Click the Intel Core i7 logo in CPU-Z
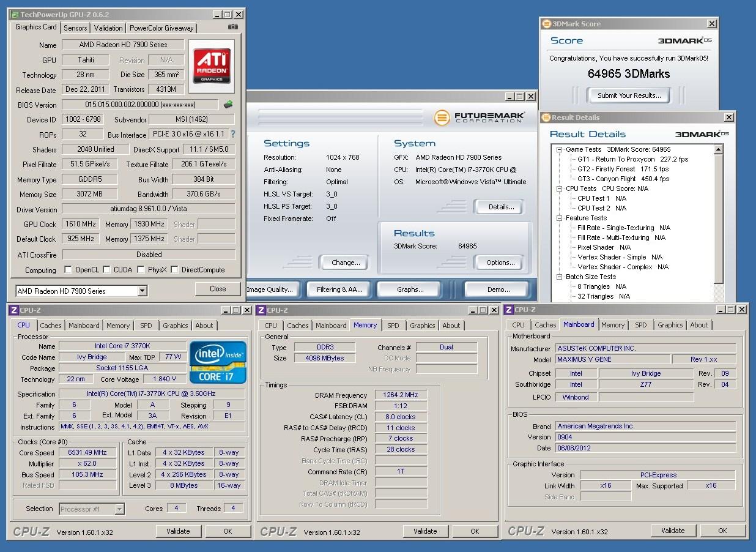The image size is (756, 552). point(218,362)
